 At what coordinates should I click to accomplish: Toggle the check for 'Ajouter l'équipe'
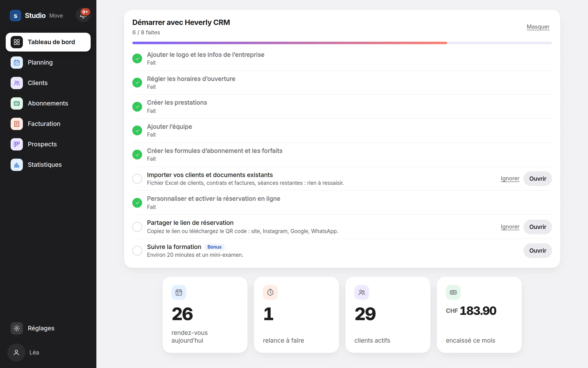tap(137, 131)
